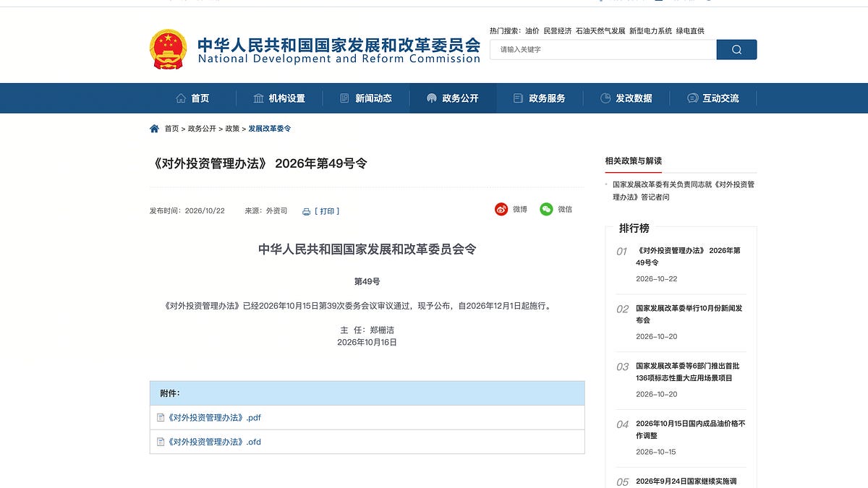Viewport: 868px width, 488px height.
Task: Open the 首页 navigation tab
Action: coord(192,98)
